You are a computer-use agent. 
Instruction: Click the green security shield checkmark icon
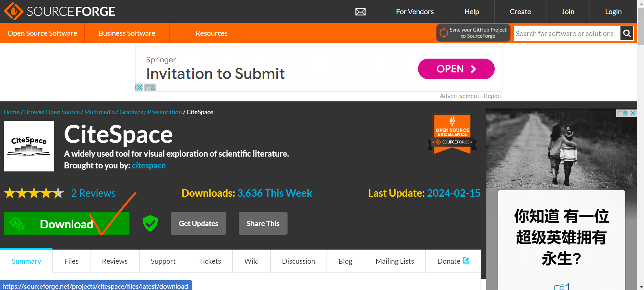point(150,223)
